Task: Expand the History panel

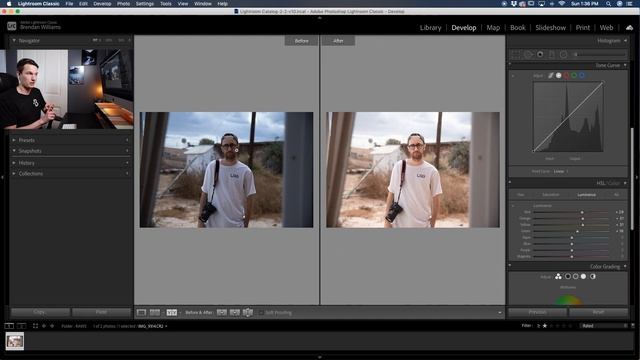Action: tap(14, 163)
